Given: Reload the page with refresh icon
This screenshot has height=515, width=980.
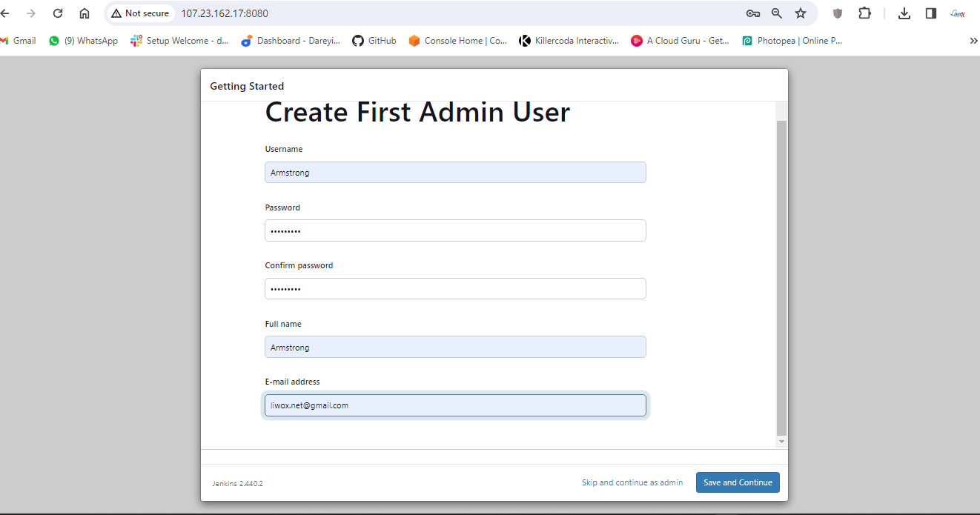Looking at the screenshot, I should point(58,13).
